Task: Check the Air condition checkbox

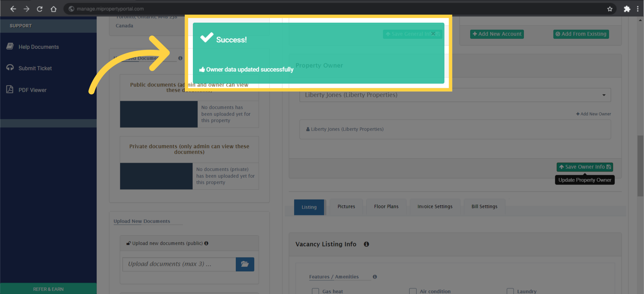Action: click(413, 291)
